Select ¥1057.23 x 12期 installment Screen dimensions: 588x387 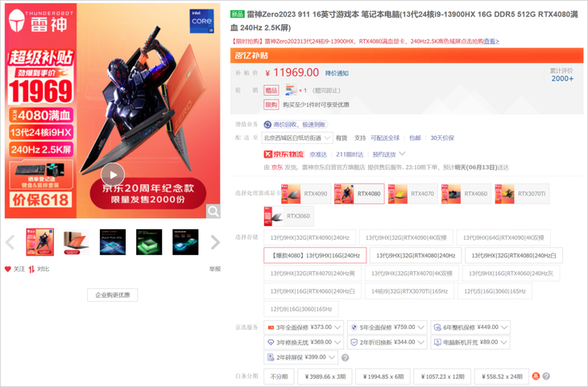click(442, 377)
